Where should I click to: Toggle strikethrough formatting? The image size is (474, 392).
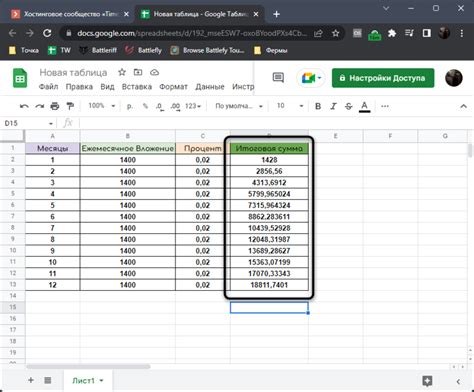point(349,106)
